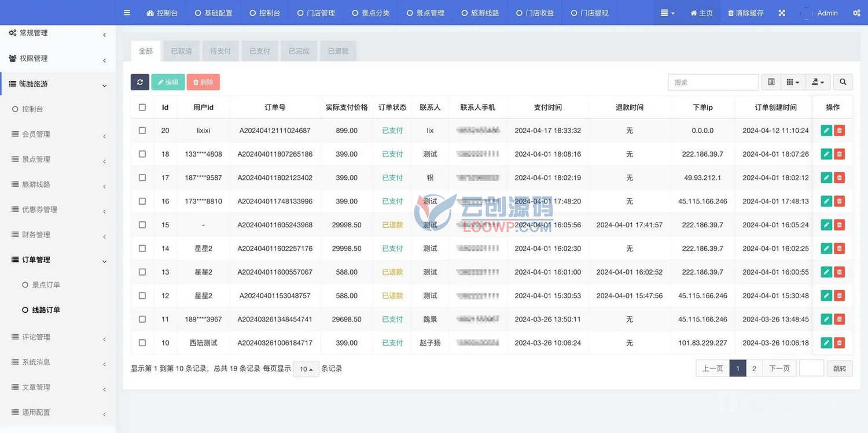Check the box for order Id 20
868x433 pixels.
point(142,131)
